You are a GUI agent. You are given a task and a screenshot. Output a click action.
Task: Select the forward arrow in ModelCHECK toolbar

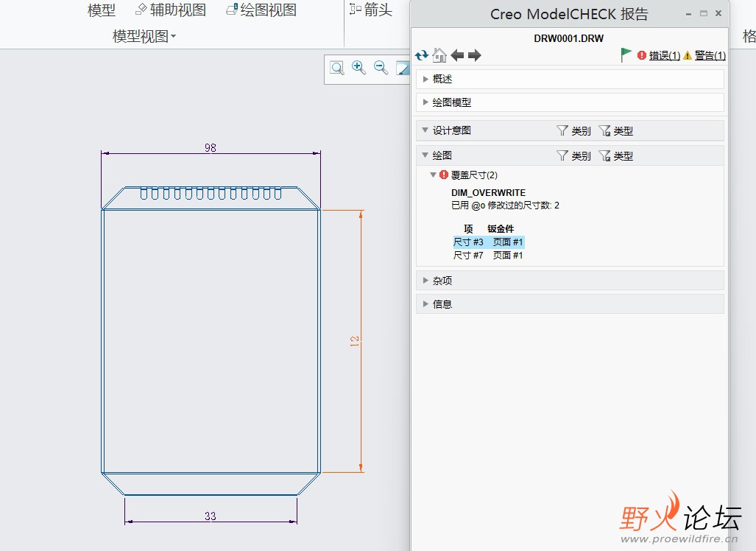474,55
